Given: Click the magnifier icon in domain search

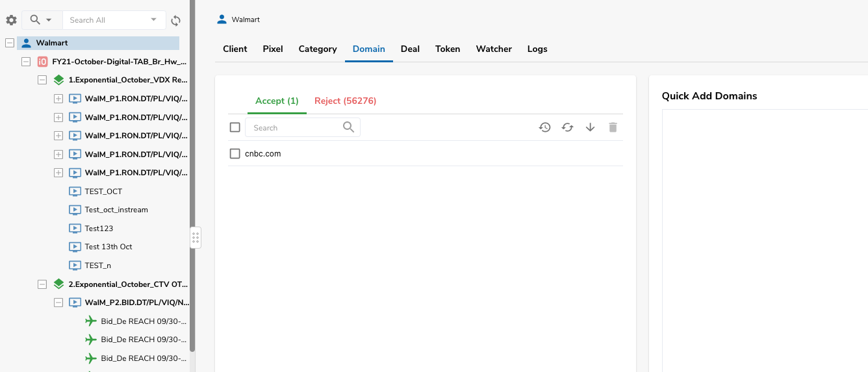Looking at the screenshot, I should click(349, 127).
